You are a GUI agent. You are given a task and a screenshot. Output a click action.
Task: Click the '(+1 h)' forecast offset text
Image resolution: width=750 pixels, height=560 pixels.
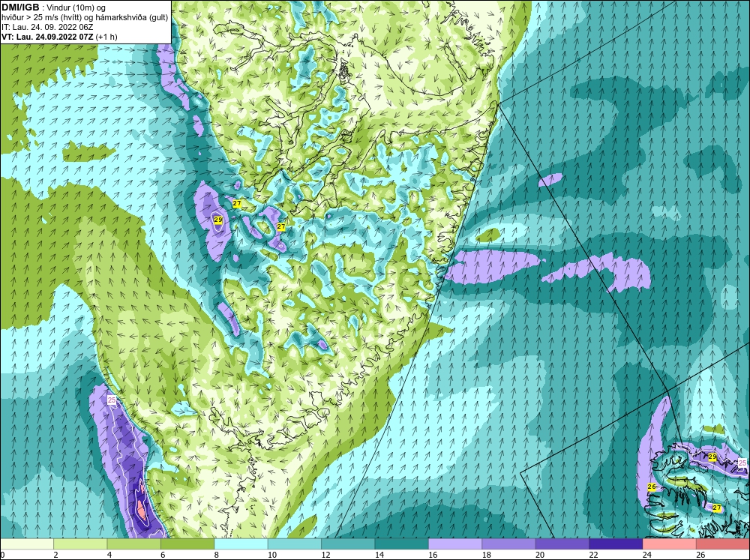click(106, 37)
